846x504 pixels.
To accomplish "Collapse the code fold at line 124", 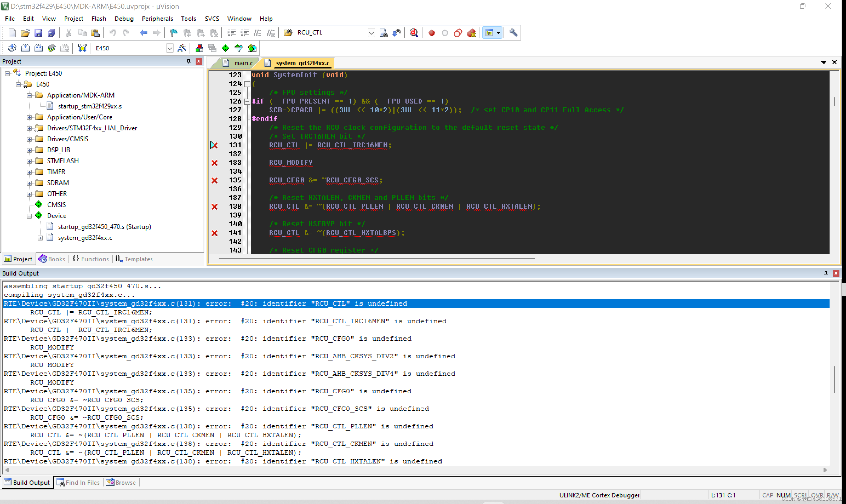I will click(x=247, y=84).
